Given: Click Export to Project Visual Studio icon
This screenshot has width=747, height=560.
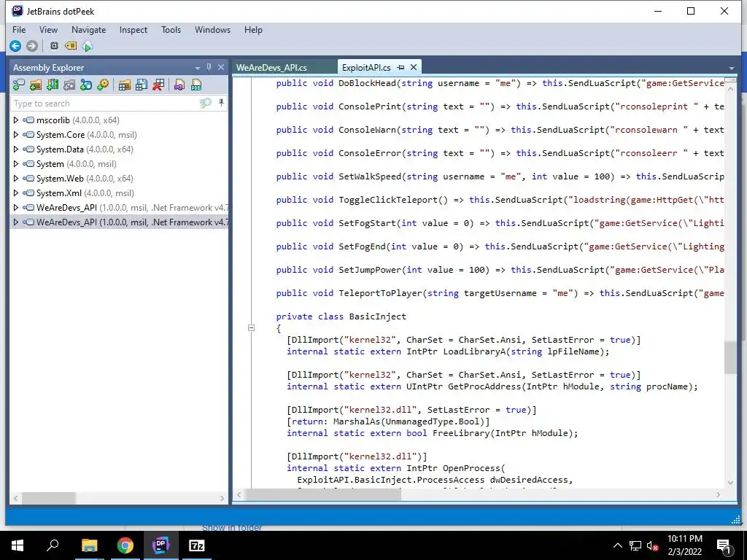Looking at the screenshot, I should [x=179, y=85].
